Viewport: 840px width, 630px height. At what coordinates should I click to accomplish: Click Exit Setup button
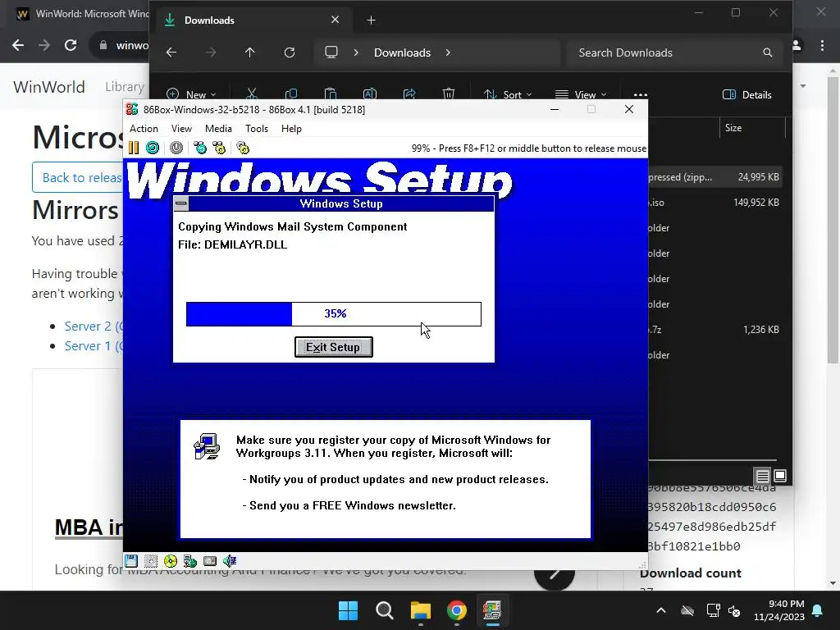coord(333,347)
